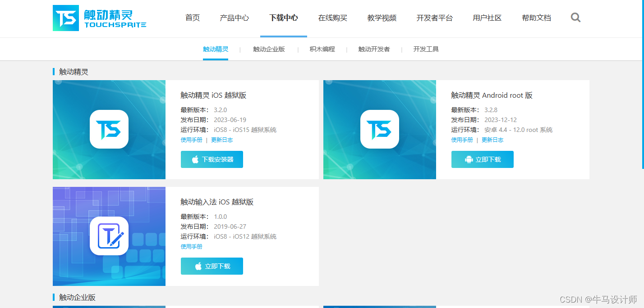
Task: Click the text iOS8 - iOS12 越狱系统
Action: point(245,236)
